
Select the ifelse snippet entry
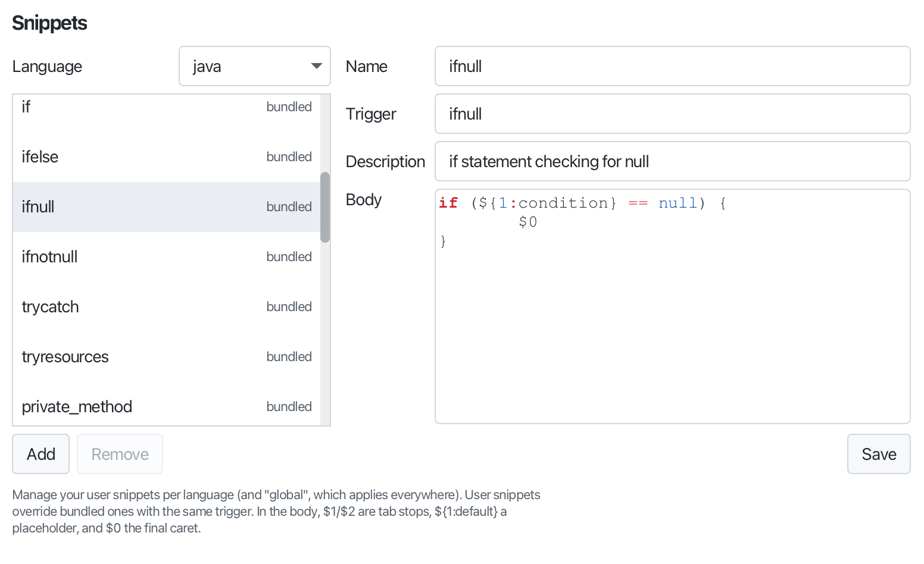167,157
